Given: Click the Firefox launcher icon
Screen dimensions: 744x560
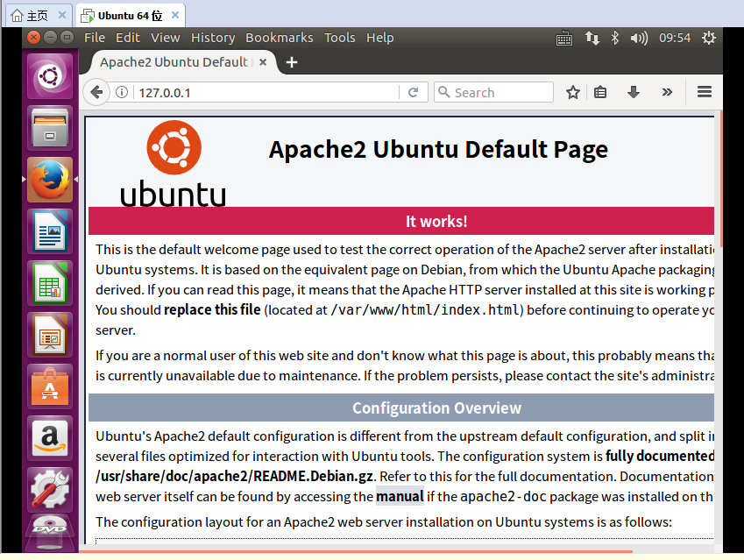Looking at the screenshot, I should tap(50, 180).
